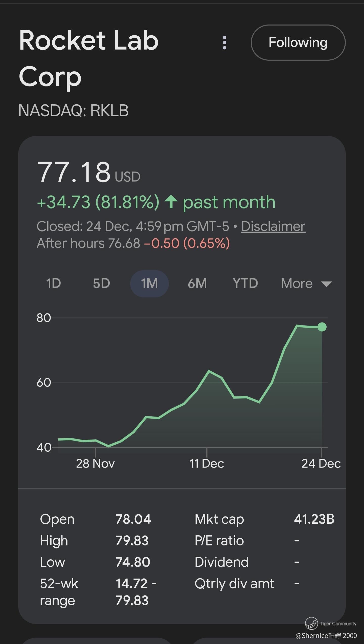Open the three-dot options menu
364x644 pixels.
click(224, 42)
